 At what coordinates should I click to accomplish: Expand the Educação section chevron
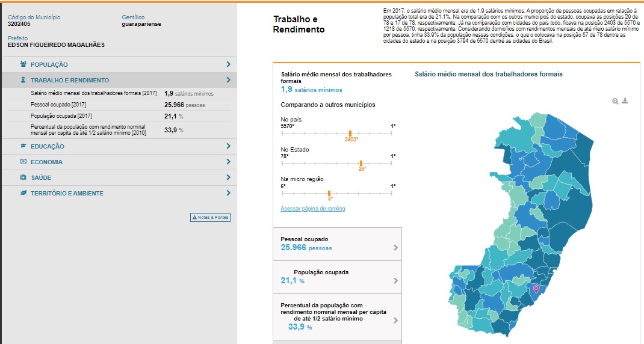pyautogui.click(x=228, y=146)
